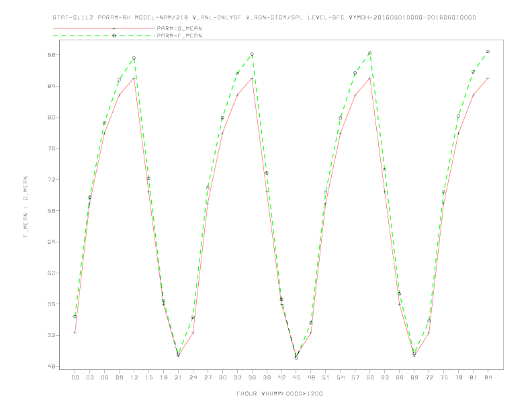The height and width of the screenshot is (411, 532).
Task: Click y-axis tick label 52
Action: pyautogui.click(x=51, y=335)
